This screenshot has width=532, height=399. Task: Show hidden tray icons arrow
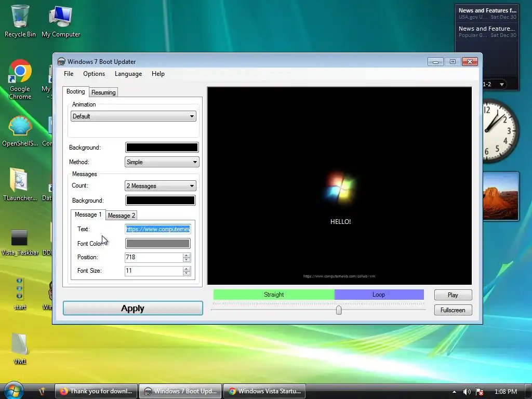coord(454,392)
